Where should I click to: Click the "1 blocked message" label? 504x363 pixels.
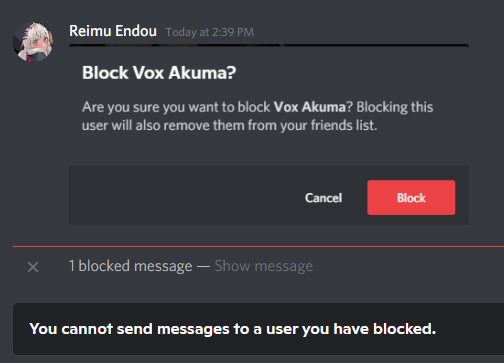click(x=130, y=266)
